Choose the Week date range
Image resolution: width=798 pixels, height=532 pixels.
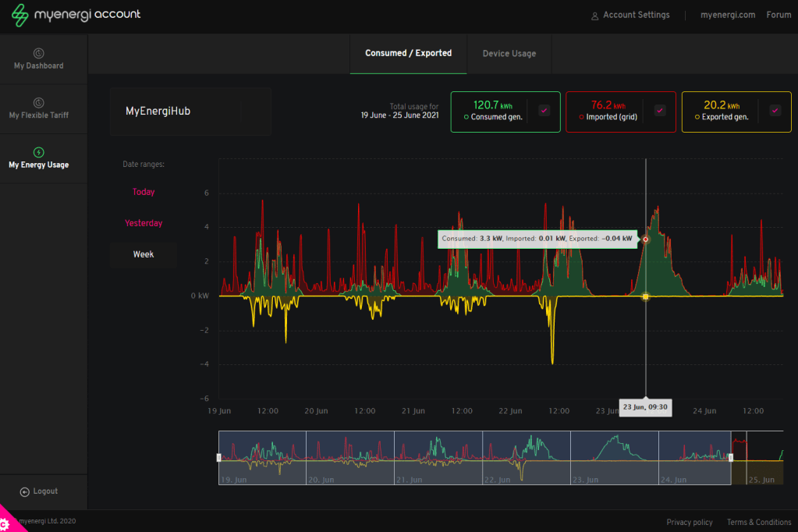144,254
